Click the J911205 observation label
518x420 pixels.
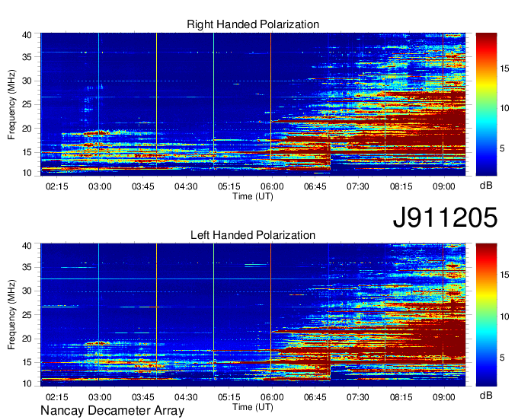click(445, 218)
